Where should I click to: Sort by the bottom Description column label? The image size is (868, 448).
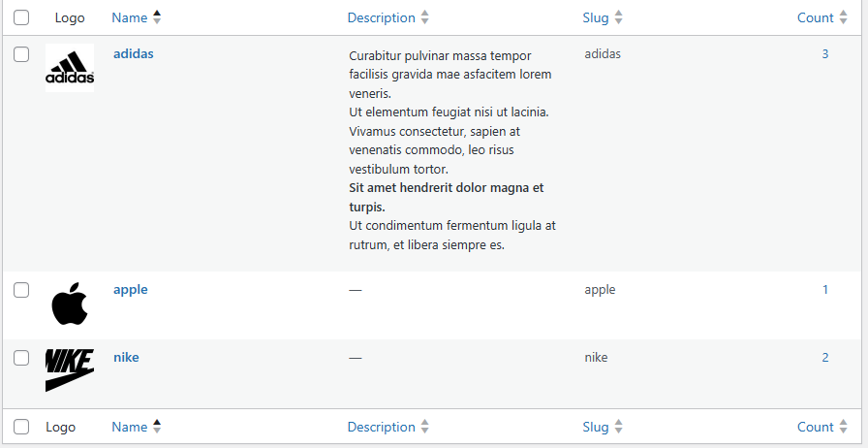pos(381,427)
